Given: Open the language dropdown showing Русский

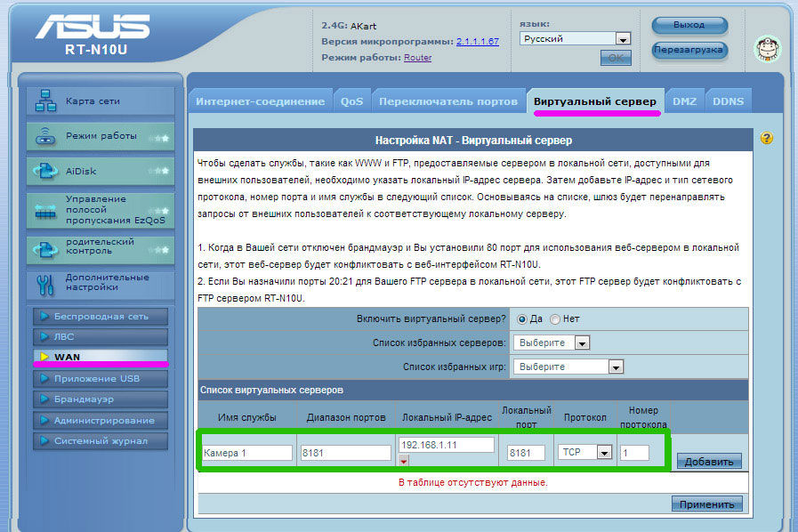Looking at the screenshot, I should point(576,38).
